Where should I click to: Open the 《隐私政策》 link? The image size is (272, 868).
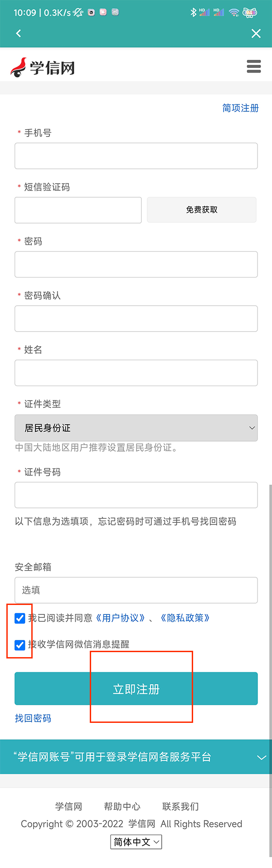185,618
